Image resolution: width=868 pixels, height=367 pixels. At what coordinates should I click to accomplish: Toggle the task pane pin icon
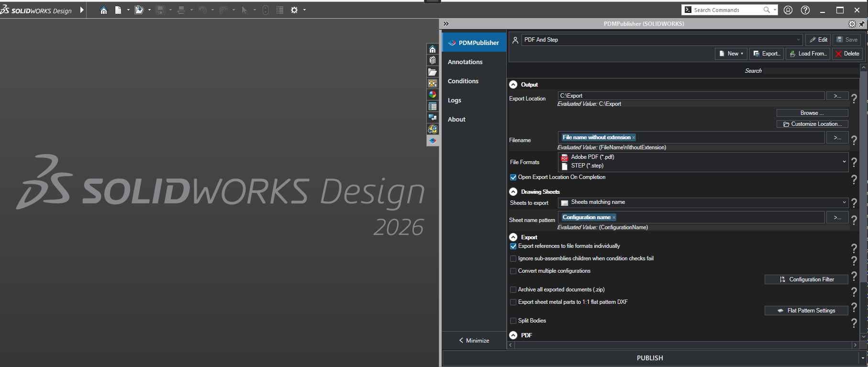862,23
